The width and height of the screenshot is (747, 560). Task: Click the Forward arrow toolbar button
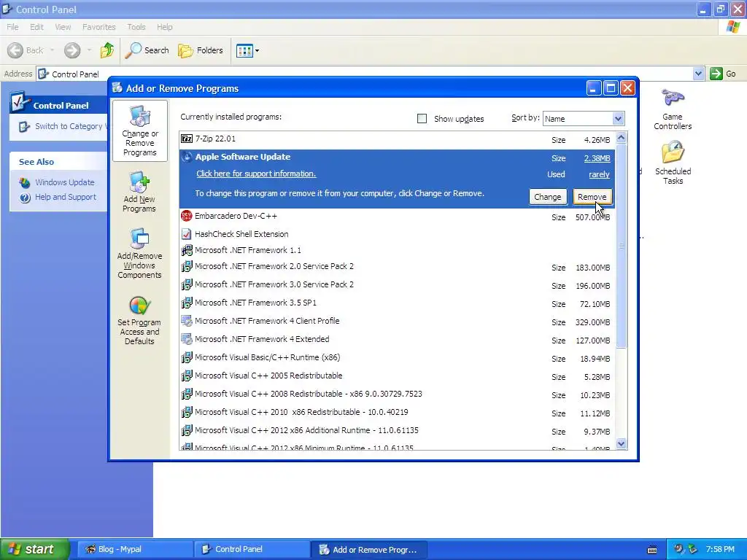(x=72, y=50)
